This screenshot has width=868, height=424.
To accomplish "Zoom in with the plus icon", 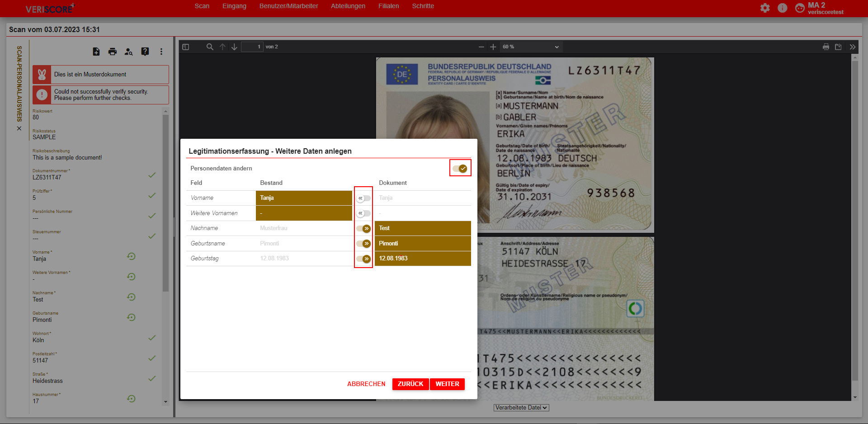I will [x=493, y=47].
